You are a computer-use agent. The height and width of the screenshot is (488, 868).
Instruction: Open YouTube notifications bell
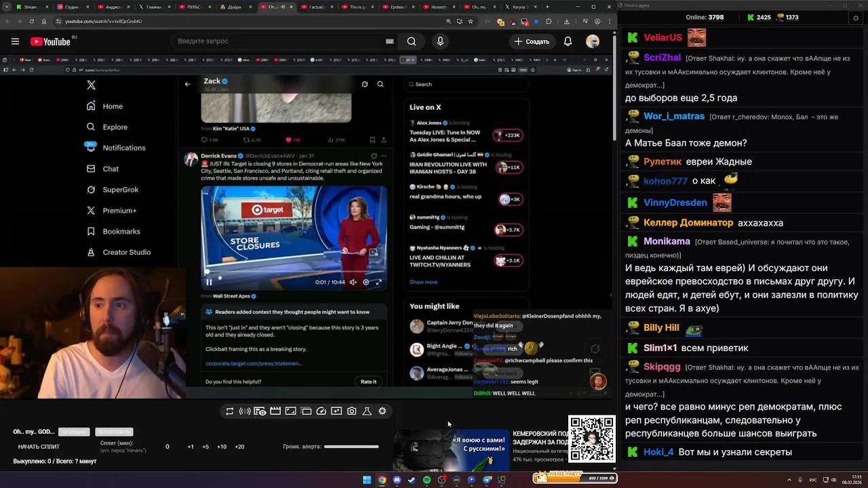[x=568, y=41]
